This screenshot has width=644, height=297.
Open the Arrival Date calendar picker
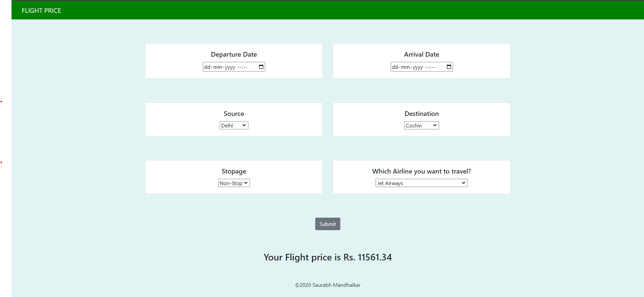[449, 67]
